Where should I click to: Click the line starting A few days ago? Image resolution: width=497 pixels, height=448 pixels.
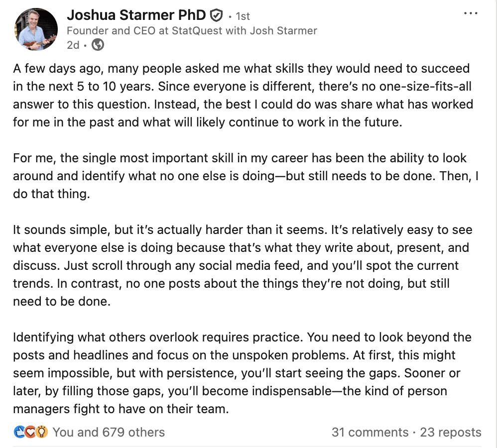pyautogui.click(x=241, y=68)
